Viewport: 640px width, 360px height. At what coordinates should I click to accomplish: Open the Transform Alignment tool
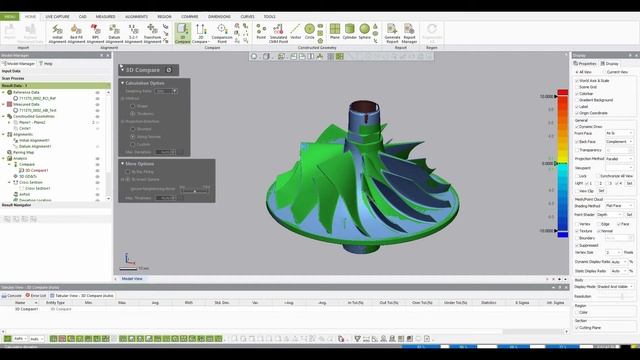[152, 33]
